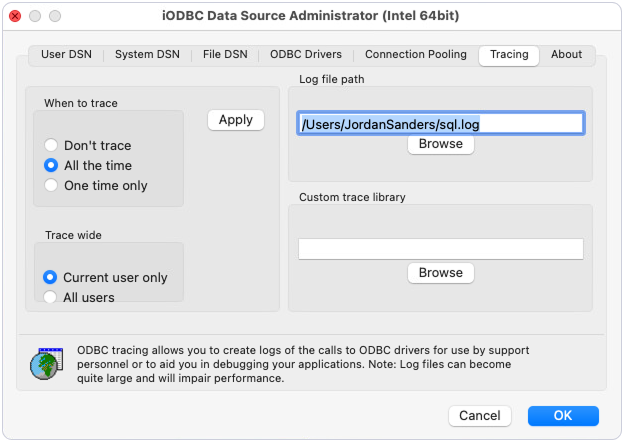Go to the File DSN tab
The width and height of the screenshot is (622, 440).
225,54
